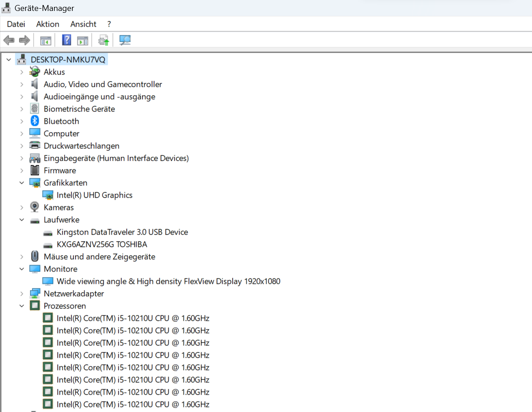Click the Back arrow toolbar icon

point(9,41)
